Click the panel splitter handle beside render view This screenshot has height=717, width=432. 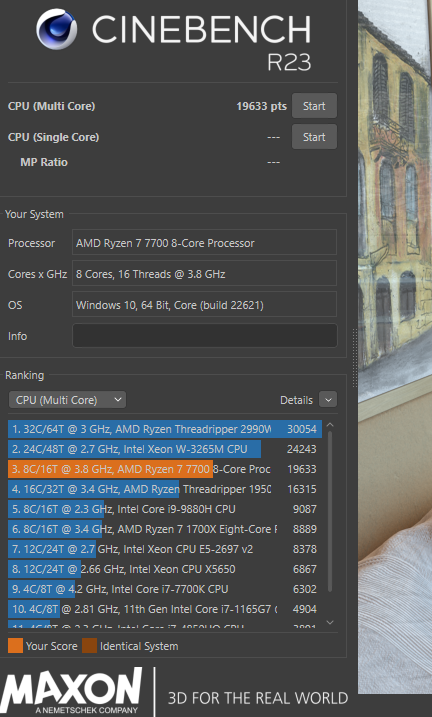point(354,358)
